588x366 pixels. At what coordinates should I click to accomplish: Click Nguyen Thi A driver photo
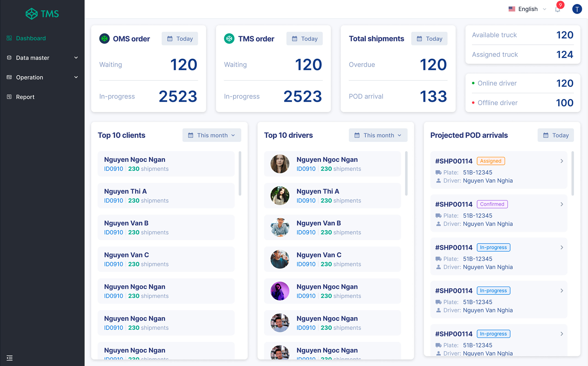pos(280,196)
